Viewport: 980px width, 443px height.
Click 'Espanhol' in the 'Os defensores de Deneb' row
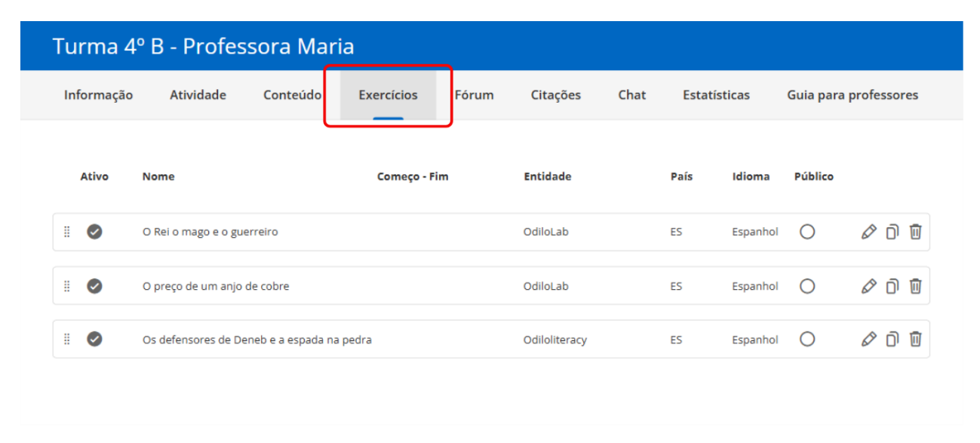click(754, 340)
